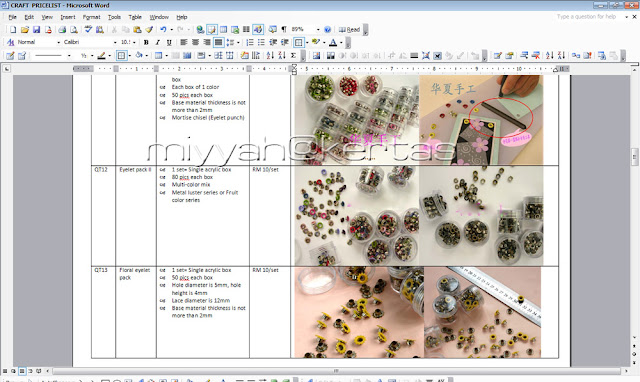Click the Undo arrow icon
The image size is (640, 382).
coord(163,29)
